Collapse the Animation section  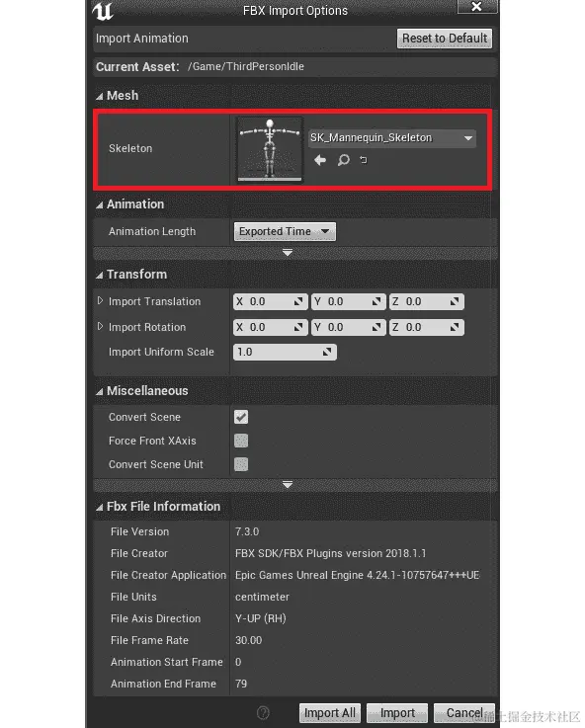pyautogui.click(x=100, y=204)
